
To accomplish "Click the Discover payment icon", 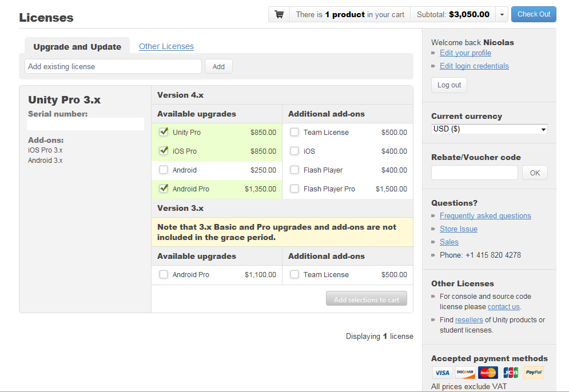I will click(464, 372).
